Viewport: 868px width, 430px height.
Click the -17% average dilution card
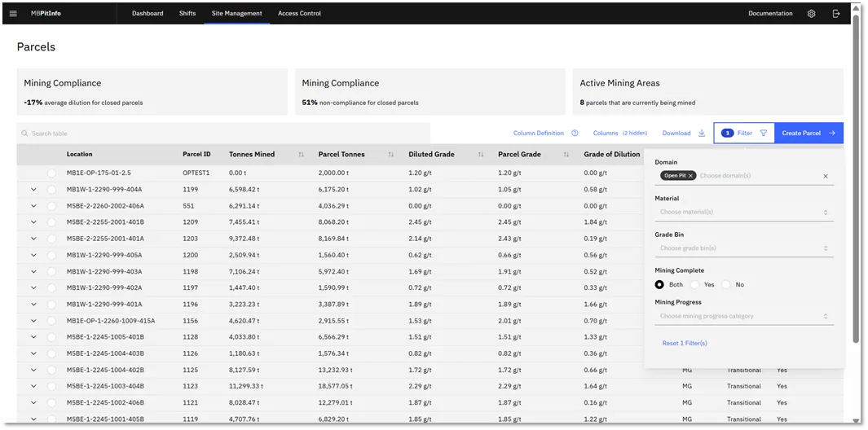coord(152,92)
